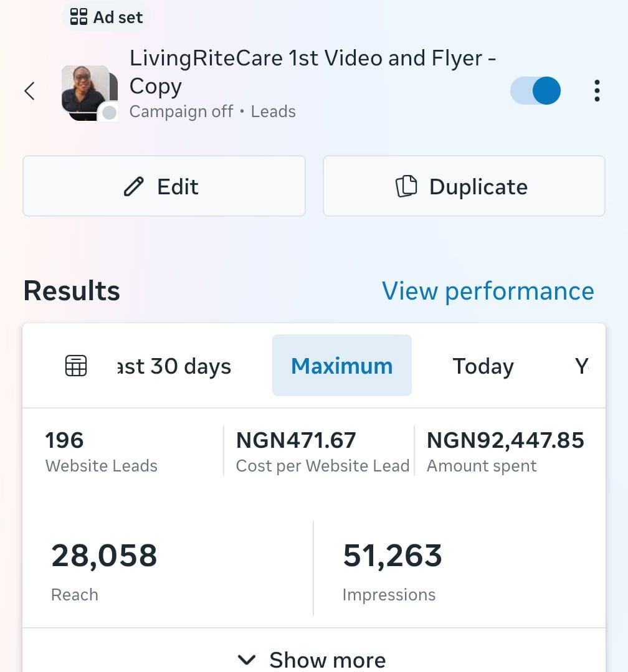Click the Website Leads metric value 196
Image resolution: width=628 pixels, height=672 pixels.
[x=64, y=440]
